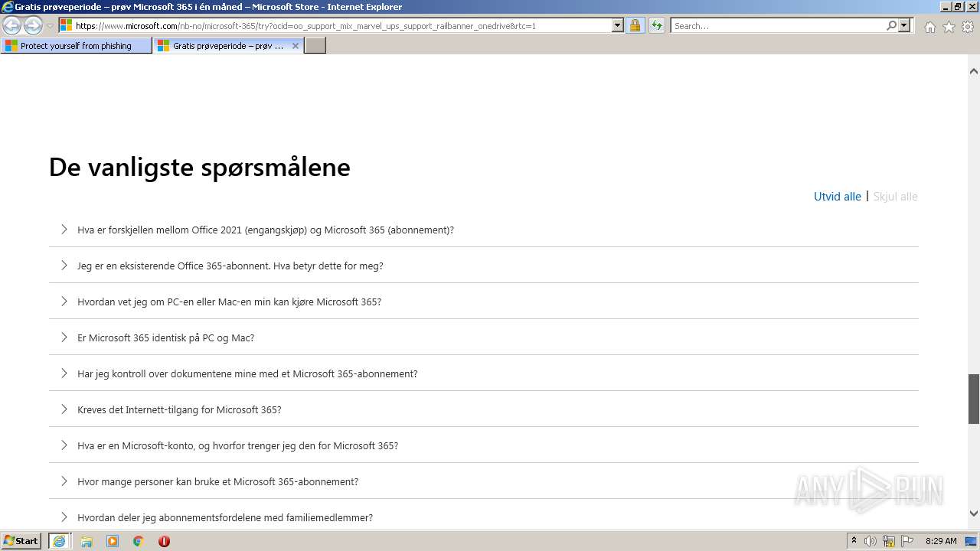
Task: Click the URL address field
Action: point(342,26)
